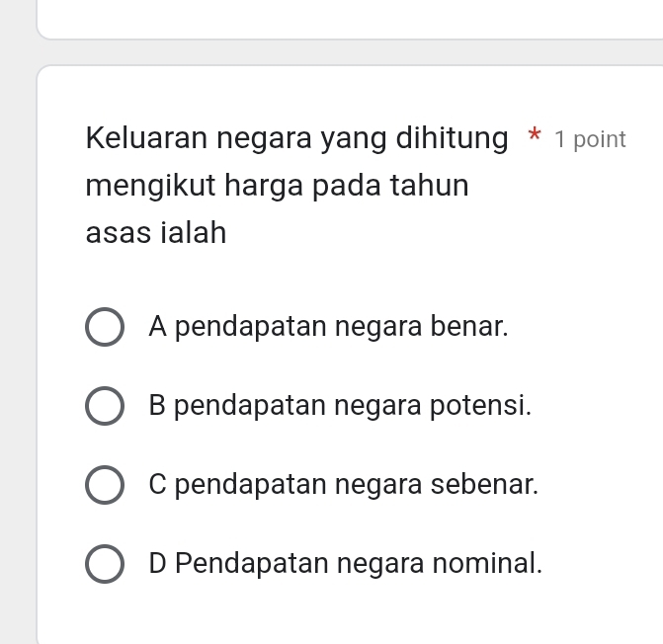Click the question line 'Keluaran negara yang dihitung'
The image size is (663, 644).
296,138
